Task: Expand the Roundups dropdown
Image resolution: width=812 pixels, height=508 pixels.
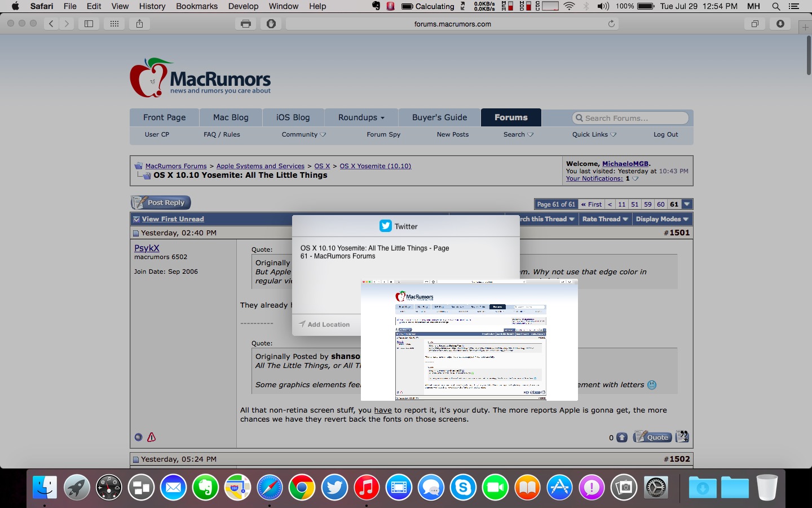Action: tap(361, 117)
